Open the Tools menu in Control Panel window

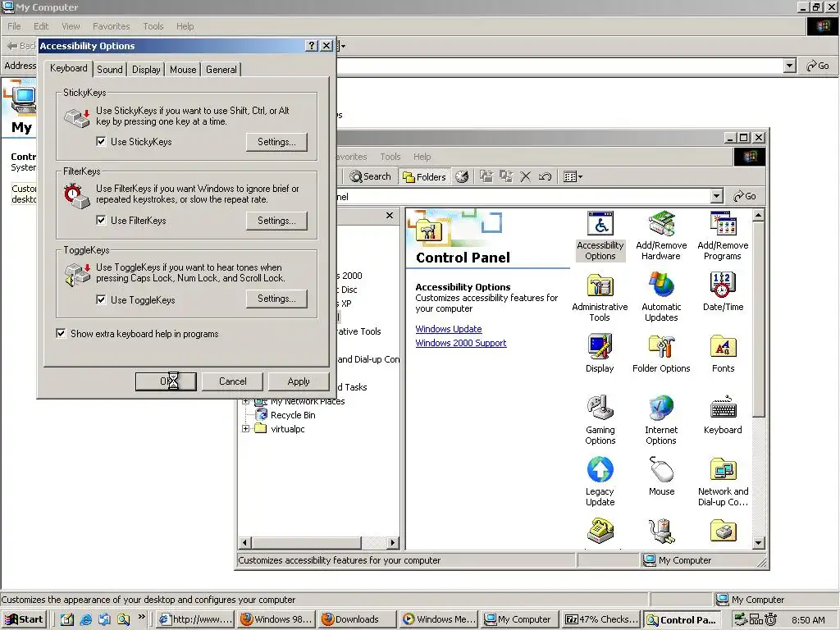(x=390, y=157)
